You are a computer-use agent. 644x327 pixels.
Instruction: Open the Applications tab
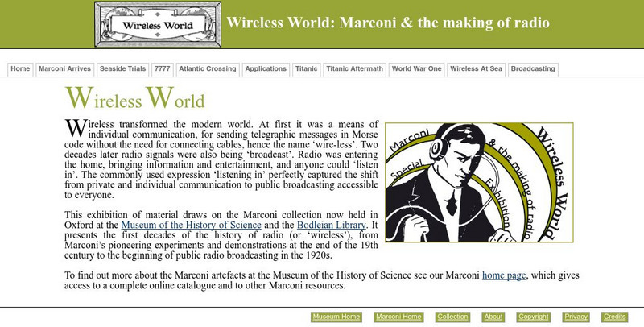(266, 69)
